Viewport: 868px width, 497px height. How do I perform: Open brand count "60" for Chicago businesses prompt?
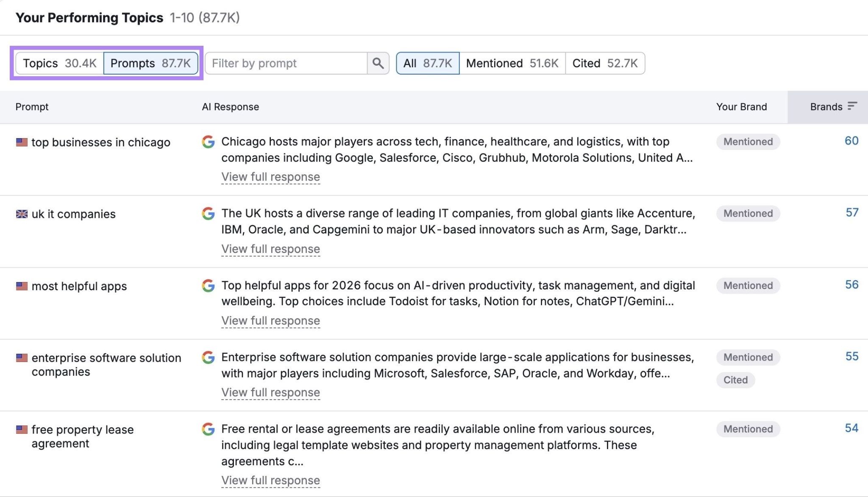pyautogui.click(x=851, y=141)
